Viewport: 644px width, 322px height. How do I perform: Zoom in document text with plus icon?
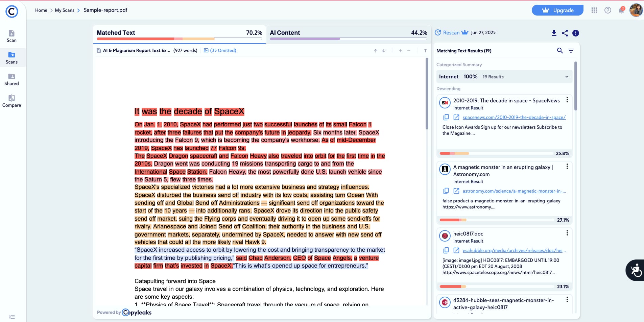point(401,51)
